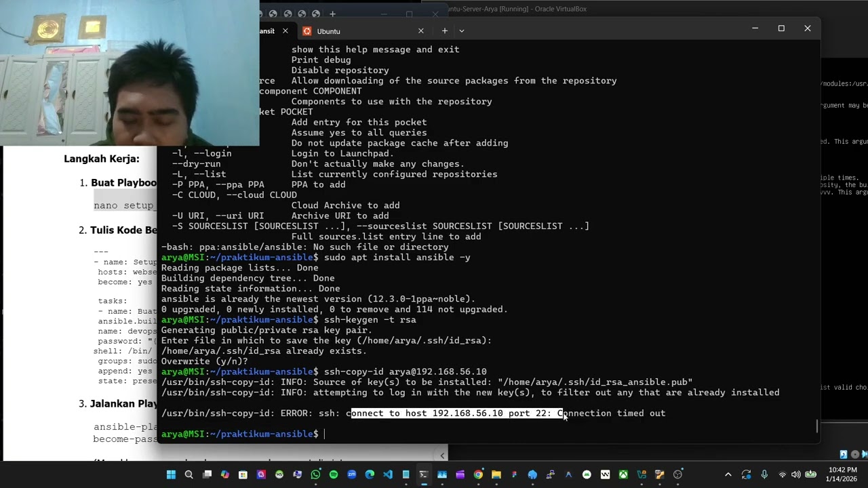Viewport: 868px width, 488px height.
Task: Open taskbar Search
Action: pos(189,474)
